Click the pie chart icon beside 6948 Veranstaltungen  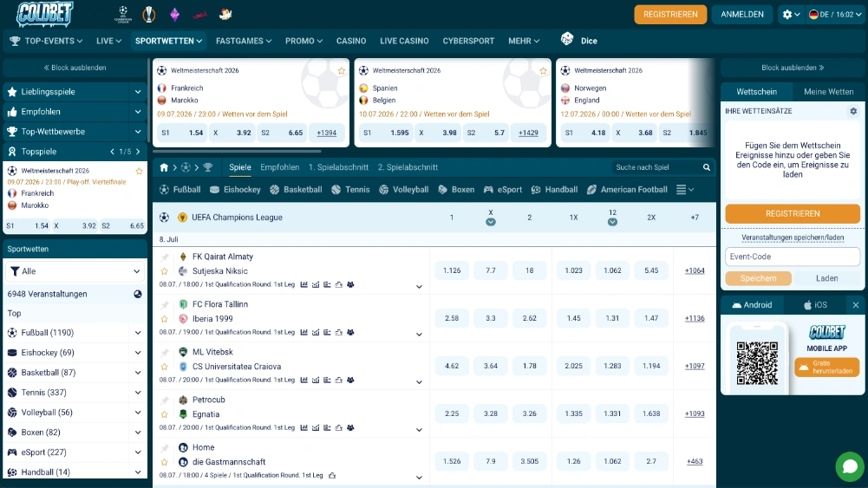click(x=138, y=294)
